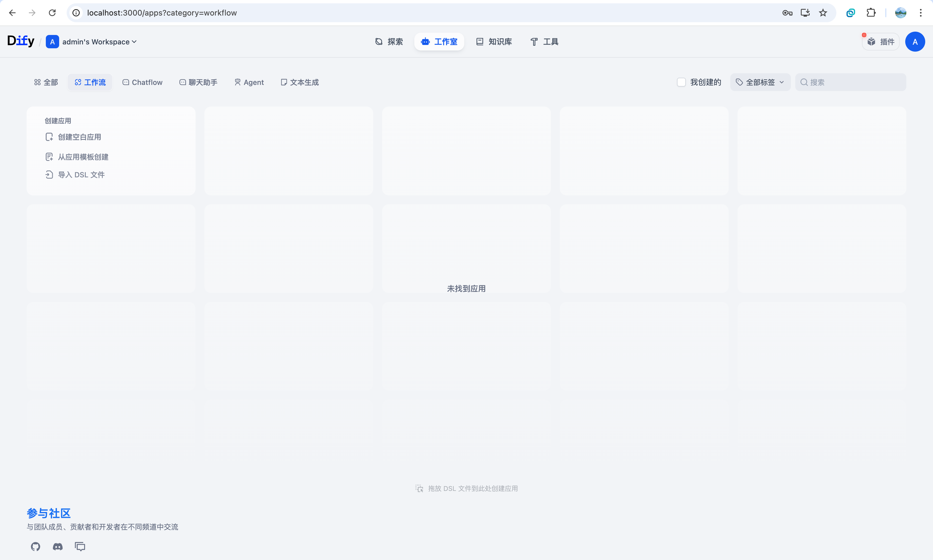
Task: Switch to the Chatflow tab
Action: click(142, 82)
